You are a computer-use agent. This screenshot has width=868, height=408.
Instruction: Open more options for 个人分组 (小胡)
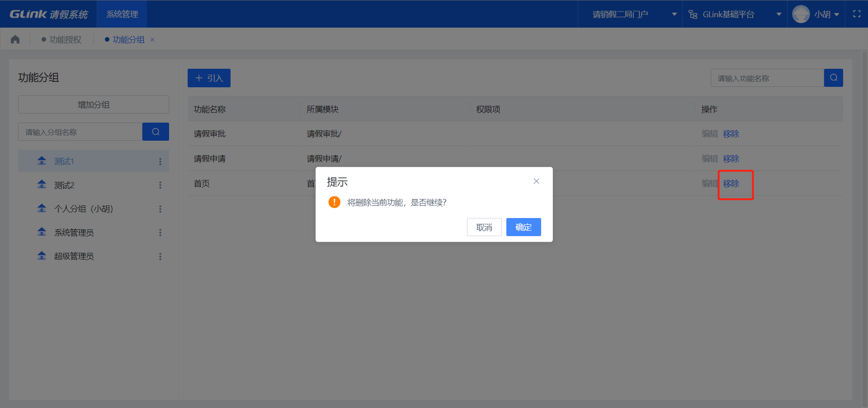coord(160,209)
